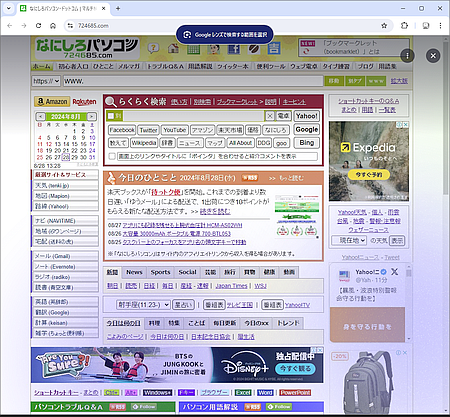
Task: Open the 用語解説 navigation item
Action: (x=200, y=66)
